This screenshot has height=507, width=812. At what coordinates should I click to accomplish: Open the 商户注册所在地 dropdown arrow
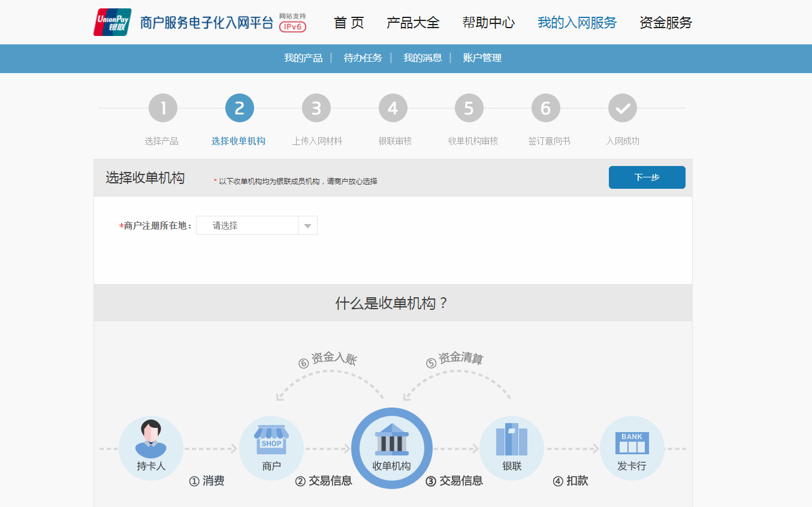307,225
